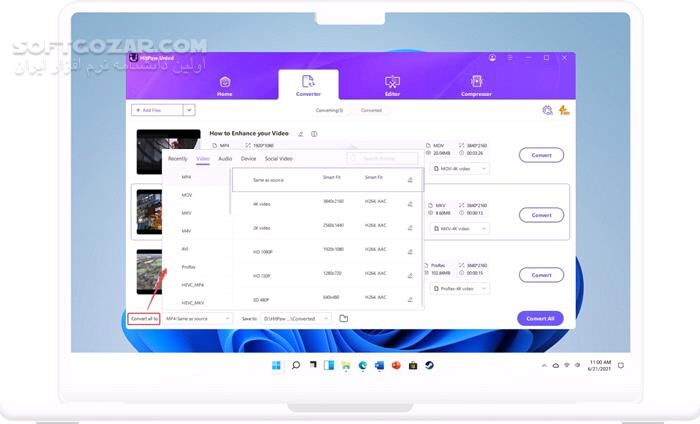The width and height of the screenshot is (700, 424).
Task: Click the third video thumbnail
Action: [x=150, y=272]
